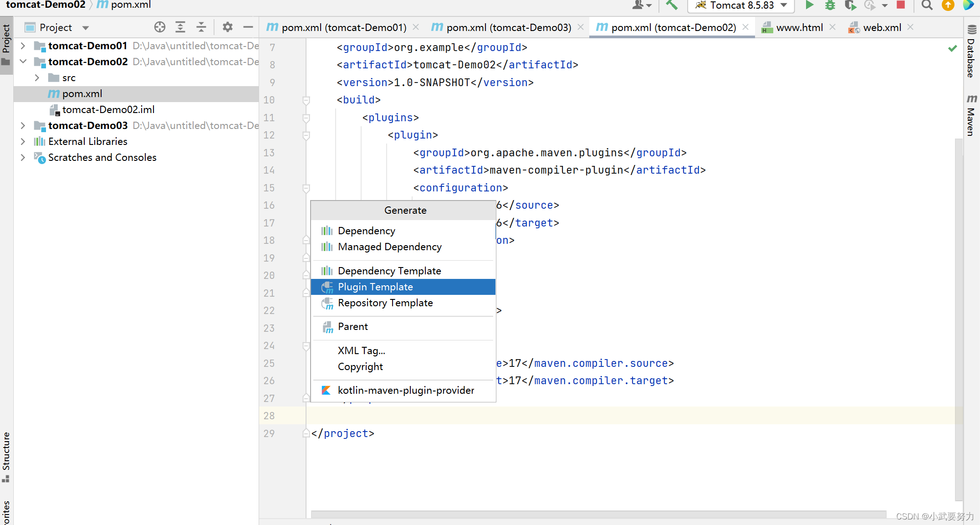Select opened file with the locate crosshair icon

(159, 27)
